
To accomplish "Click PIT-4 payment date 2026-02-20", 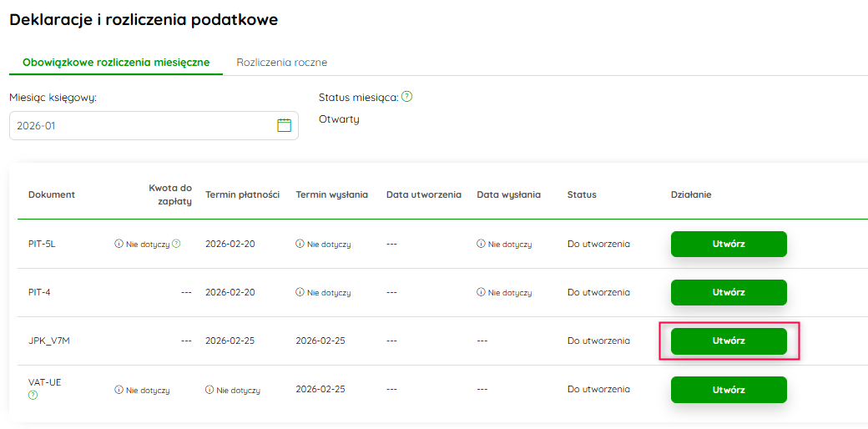I will click(230, 292).
